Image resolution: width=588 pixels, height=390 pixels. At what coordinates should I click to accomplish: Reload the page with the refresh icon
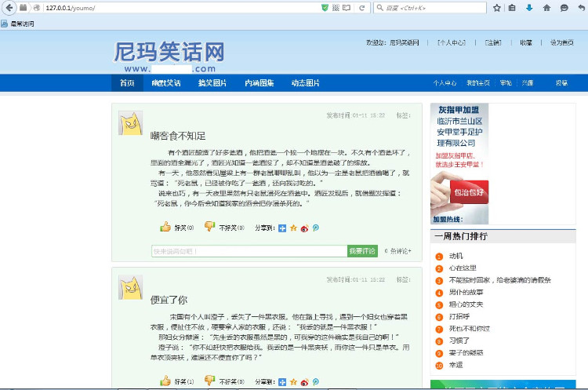(362, 8)
